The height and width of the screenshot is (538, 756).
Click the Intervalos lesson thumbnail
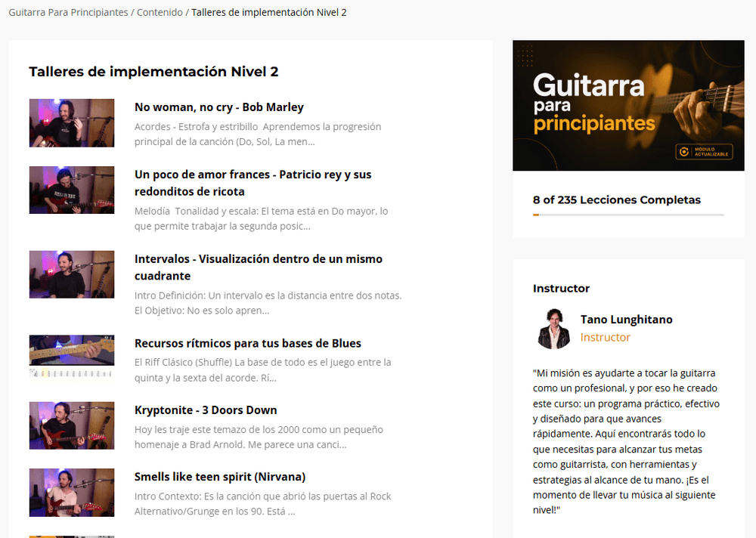coord(72,274)
